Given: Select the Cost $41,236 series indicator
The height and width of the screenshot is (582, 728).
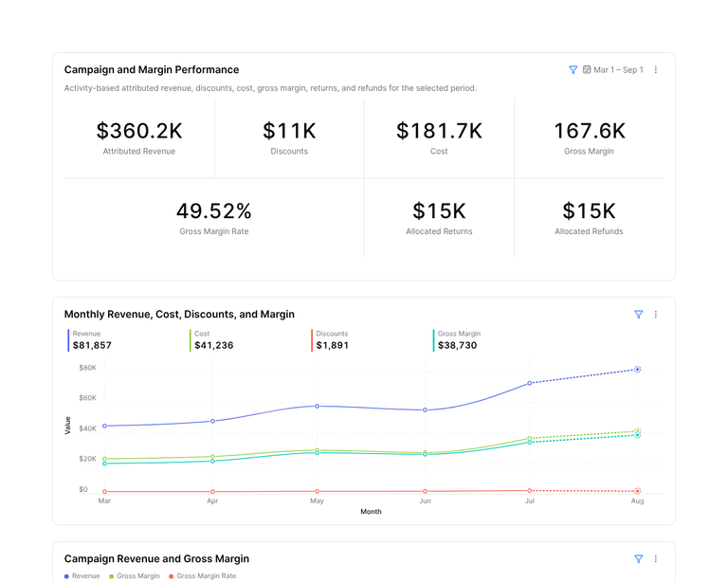Looking at the screenshot, I should (211, 340).
